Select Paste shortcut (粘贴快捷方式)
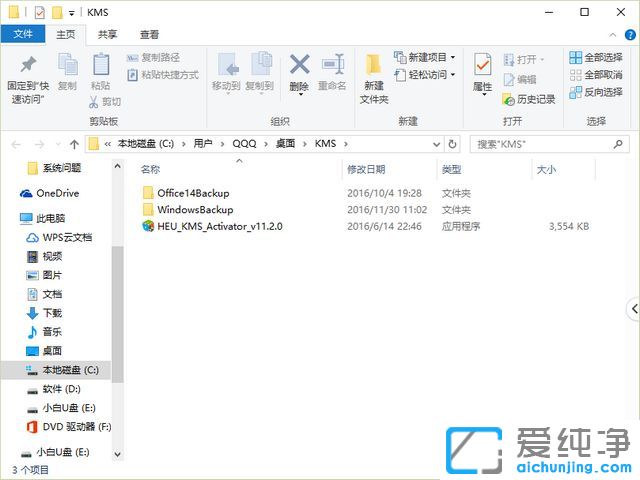This screenshot has width=640, height=480. coord(163,75)
